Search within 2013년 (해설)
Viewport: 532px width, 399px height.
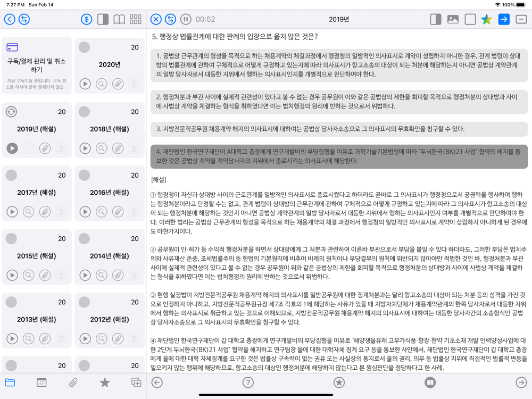click(x=29, y=338)
